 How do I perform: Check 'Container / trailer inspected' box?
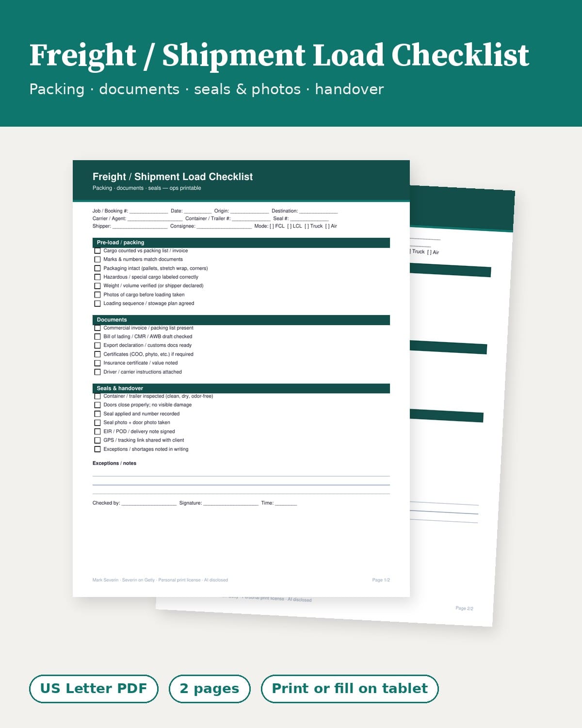coord(97,397)
